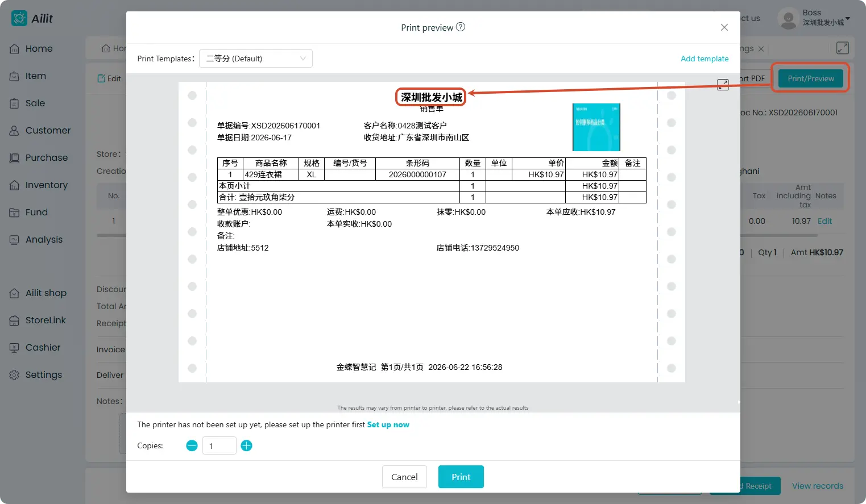The image size is (866, 504).
Task: Select the Sale menu label
Action: pos(35,103)
